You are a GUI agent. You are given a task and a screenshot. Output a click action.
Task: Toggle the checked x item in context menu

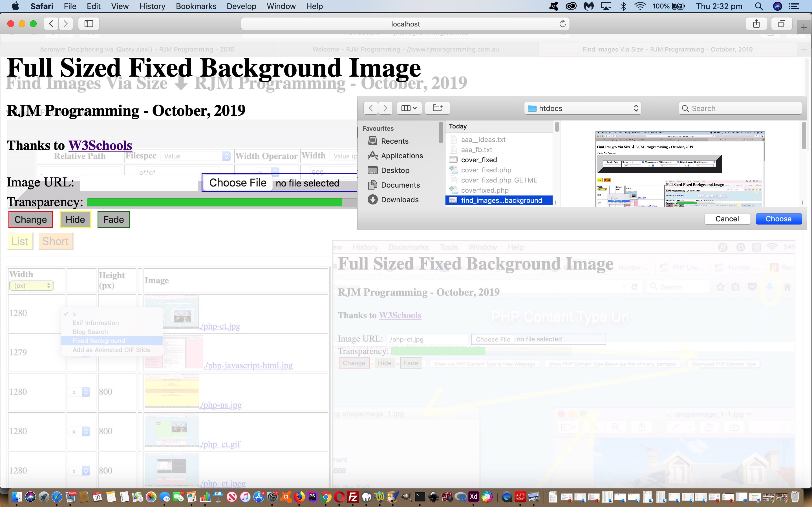click(x=74, y=314)
